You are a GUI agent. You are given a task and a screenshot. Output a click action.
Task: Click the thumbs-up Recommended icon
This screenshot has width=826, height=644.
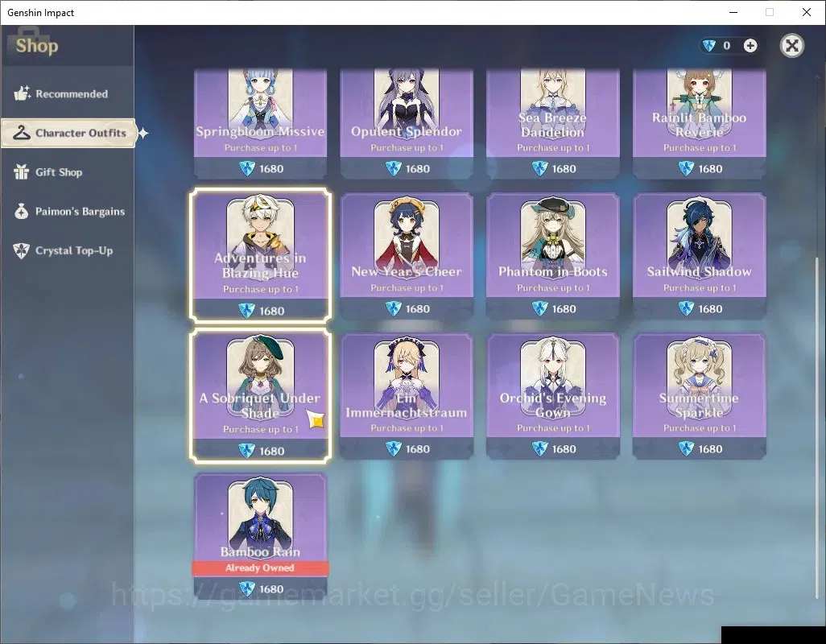point(22,93)
